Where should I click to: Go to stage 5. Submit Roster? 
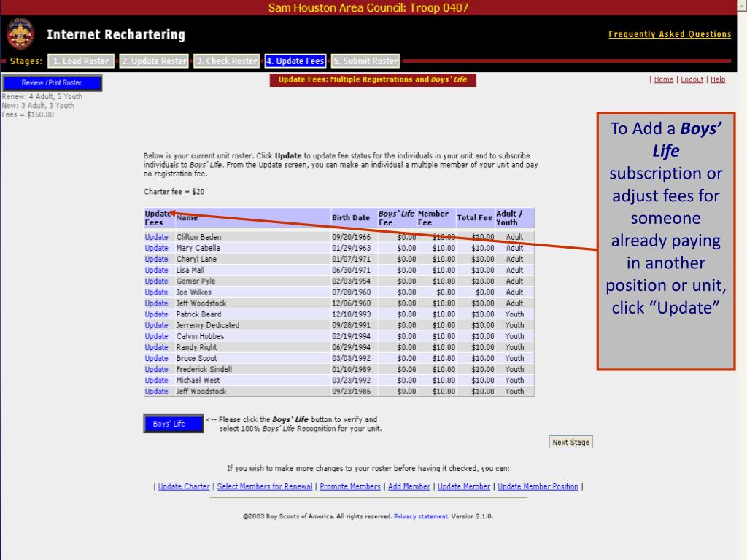365,61
